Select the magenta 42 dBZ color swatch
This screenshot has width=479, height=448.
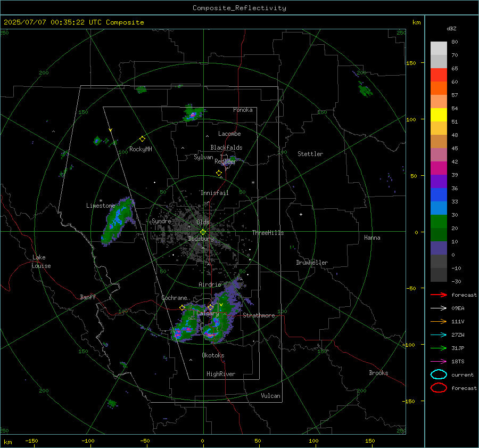point(439,168)
